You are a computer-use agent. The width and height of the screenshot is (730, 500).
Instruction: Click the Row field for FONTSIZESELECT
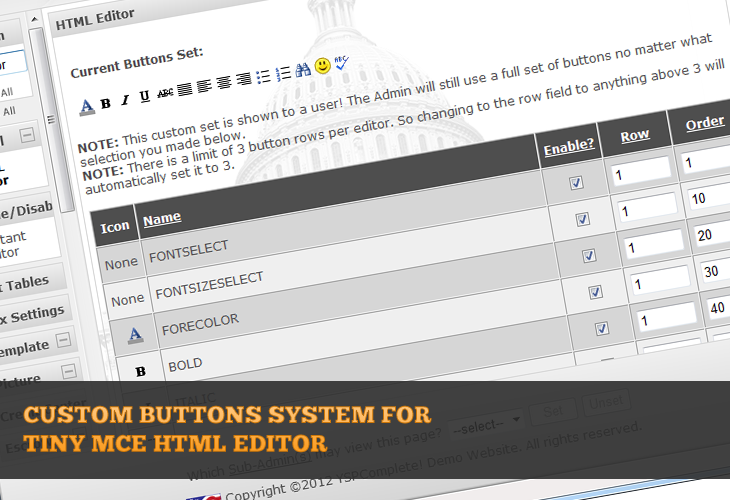pyautogui.click(x=647, y=208)
